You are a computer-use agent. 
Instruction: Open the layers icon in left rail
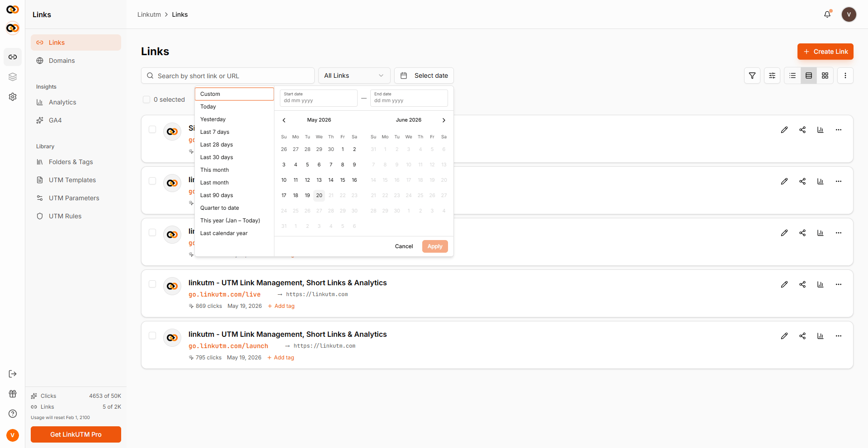[13, 77]
